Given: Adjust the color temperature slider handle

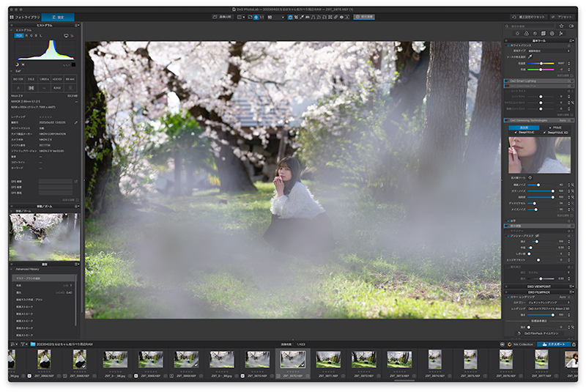Looking at the screenshot, I should [541, 64].
